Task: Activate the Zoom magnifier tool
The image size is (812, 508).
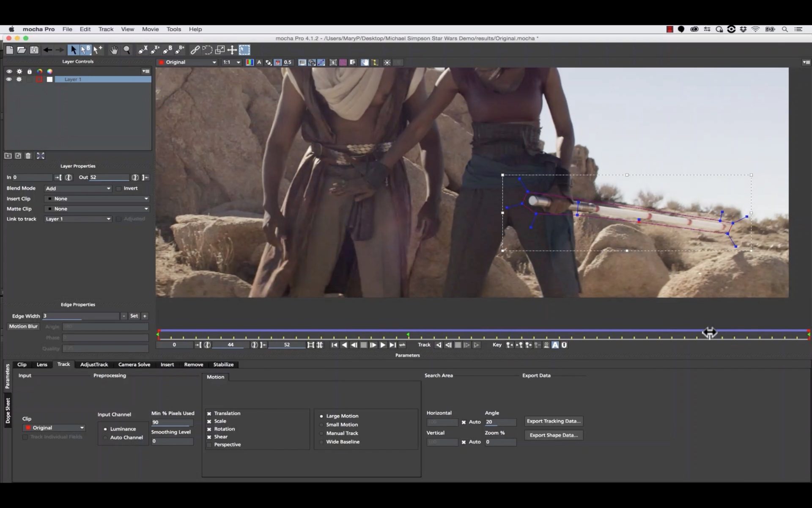Action: tap(126, 50)
